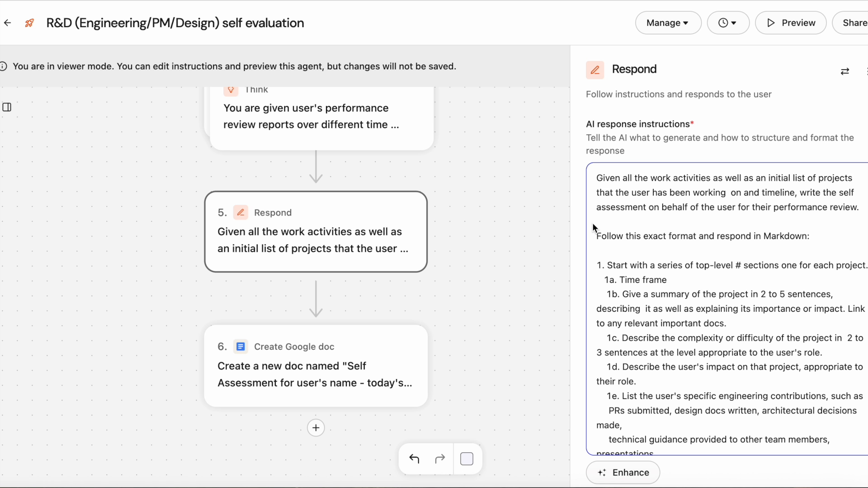Click the Share button
The image size is (868, 488).
(854, 23)
